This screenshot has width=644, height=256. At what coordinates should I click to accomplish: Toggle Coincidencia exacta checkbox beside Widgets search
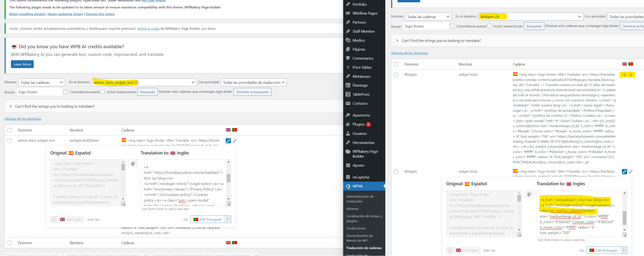pos(452,26)
